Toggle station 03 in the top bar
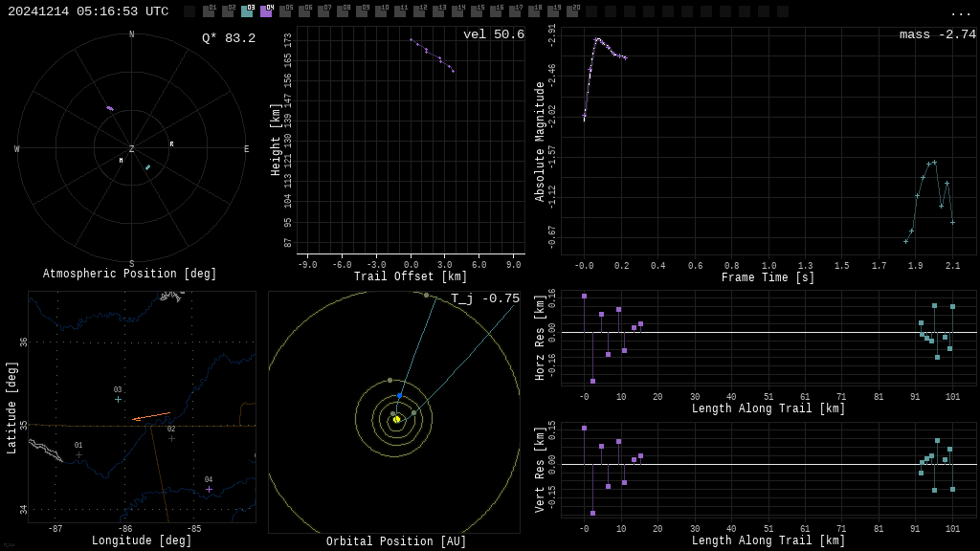Viewport: 980px width, 551px height. pyautogui.click(x=247, y=11)
